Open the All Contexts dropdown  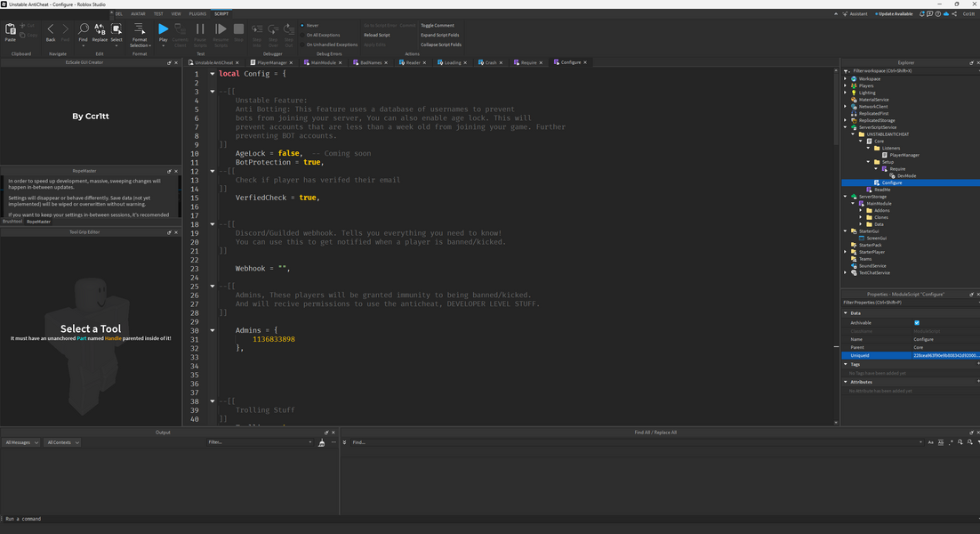pos(63,442)
